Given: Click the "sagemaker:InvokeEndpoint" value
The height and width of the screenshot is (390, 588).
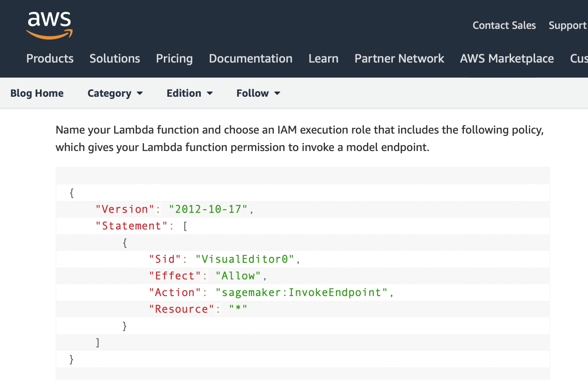Looking at the screenshot, I should pyautogui.click(x=302, y=292).
